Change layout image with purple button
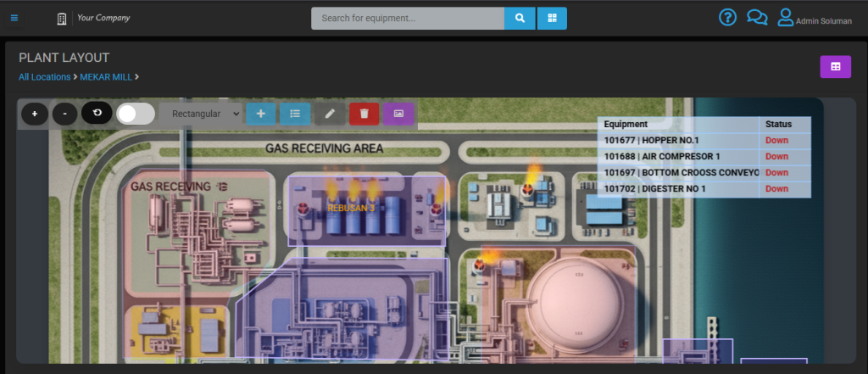 pyautogui.click(x=398, y=114)
